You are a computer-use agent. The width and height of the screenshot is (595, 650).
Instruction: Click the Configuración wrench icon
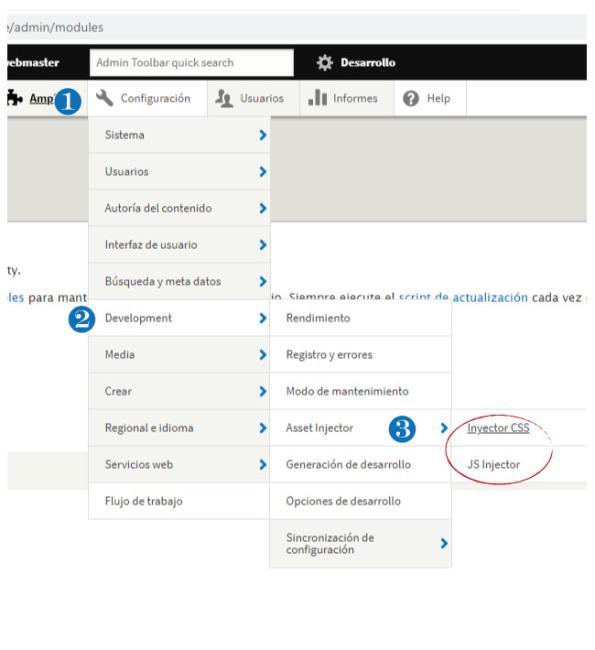(x=104, y=98)
